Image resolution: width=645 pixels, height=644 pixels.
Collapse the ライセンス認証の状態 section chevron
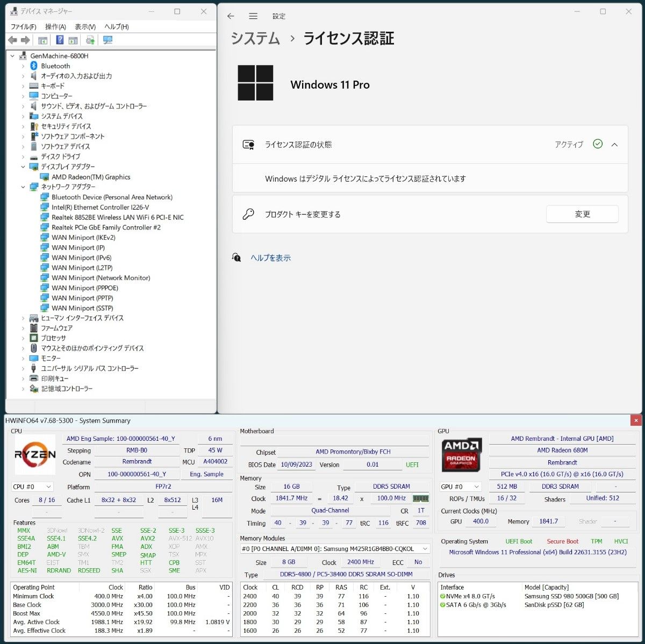tap(614, 145)
